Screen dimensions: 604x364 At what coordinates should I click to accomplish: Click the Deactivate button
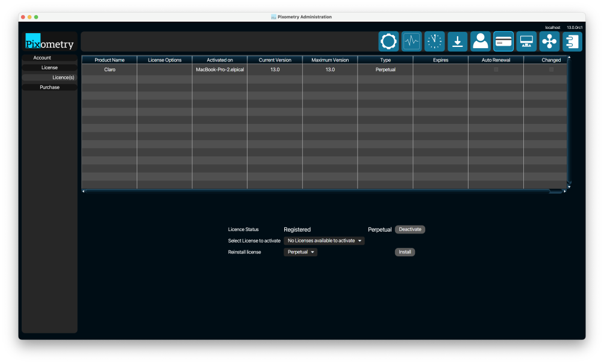(410, 229)
